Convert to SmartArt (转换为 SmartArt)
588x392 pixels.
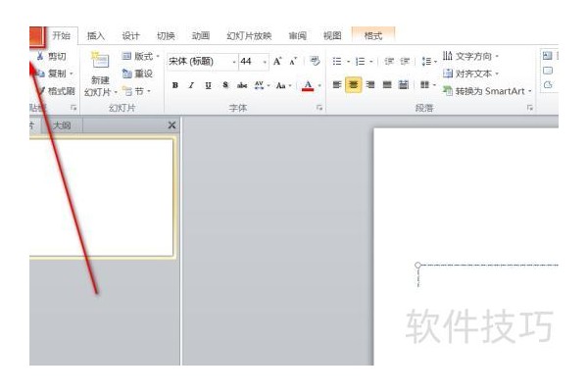pyautogui.click(x=487, y=91)
